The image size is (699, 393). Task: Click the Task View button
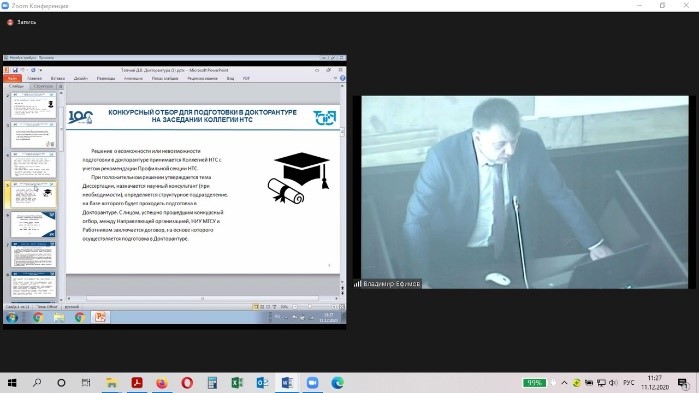click(x=86, y=383)
